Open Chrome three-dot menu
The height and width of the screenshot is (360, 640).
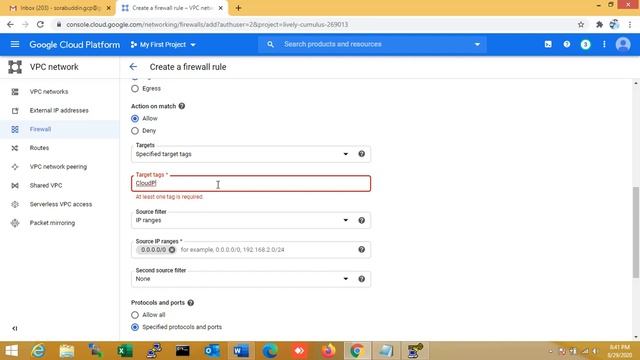(x=630, y=24)
